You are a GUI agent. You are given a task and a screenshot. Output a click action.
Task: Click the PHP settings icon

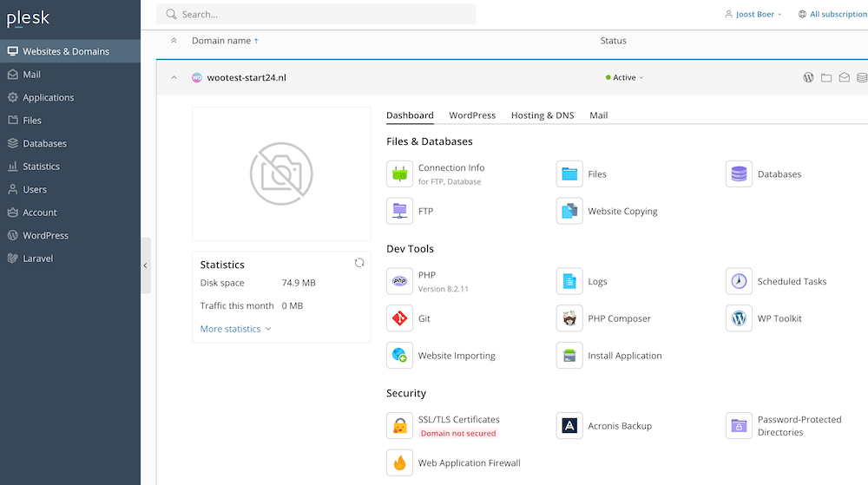pos(399,281)
